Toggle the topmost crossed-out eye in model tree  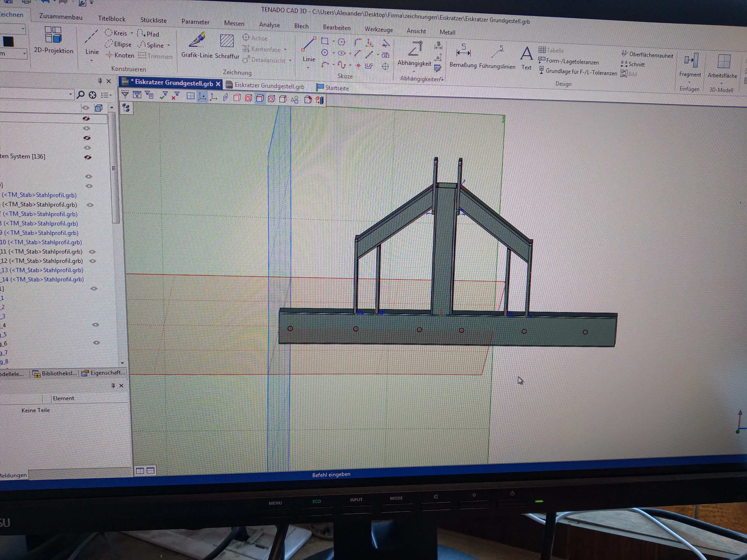[x=86, y=118]
